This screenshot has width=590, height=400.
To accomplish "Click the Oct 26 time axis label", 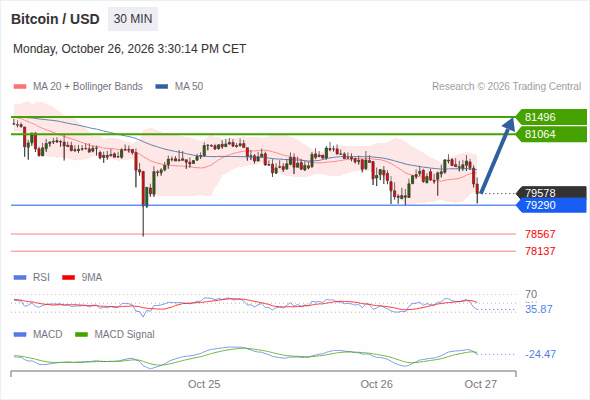I will click(376, 384).
